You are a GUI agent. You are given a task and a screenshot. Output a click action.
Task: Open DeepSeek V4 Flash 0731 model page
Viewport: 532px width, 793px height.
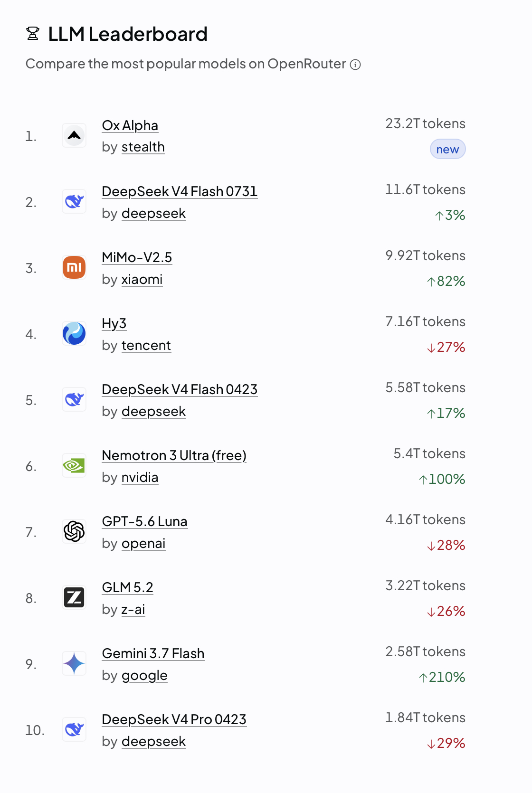click(180, 191)
